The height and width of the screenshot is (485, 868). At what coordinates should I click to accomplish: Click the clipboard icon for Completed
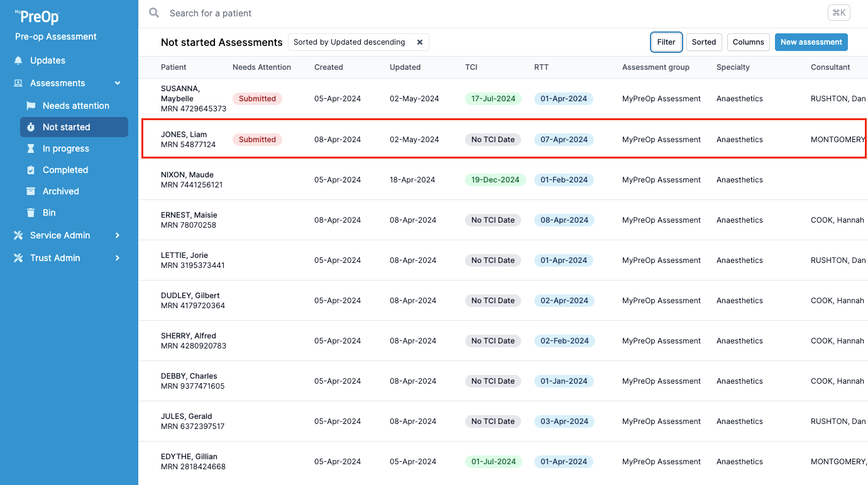pyautogui.click(x=31, y=170)
